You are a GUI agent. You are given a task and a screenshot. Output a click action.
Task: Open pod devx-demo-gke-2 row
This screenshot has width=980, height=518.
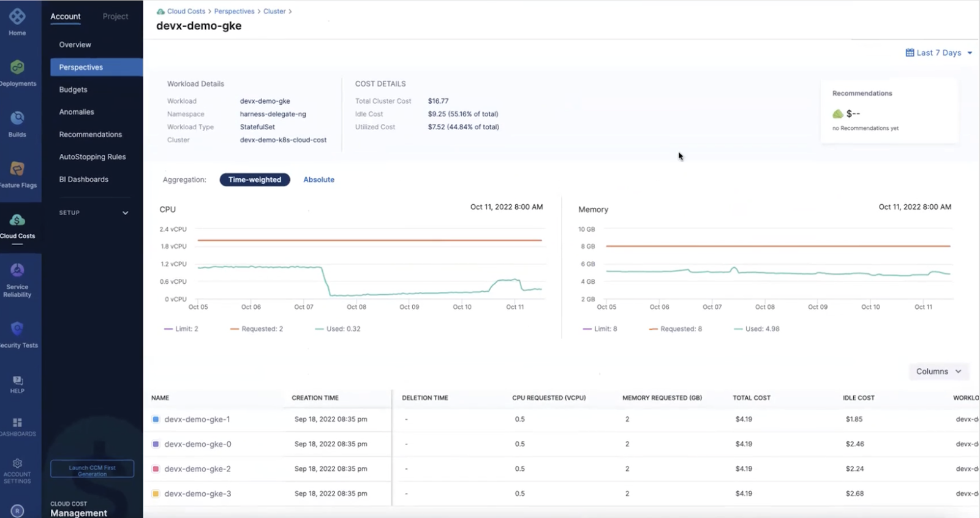(561, 469)
